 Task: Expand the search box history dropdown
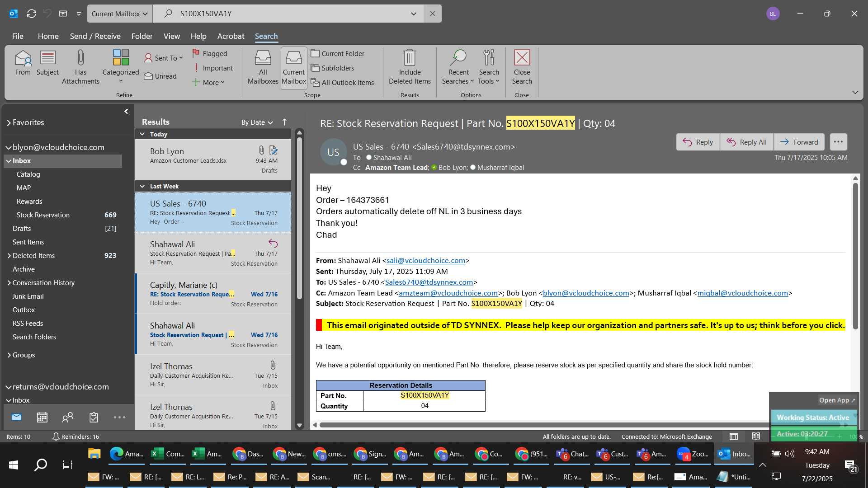414,14
